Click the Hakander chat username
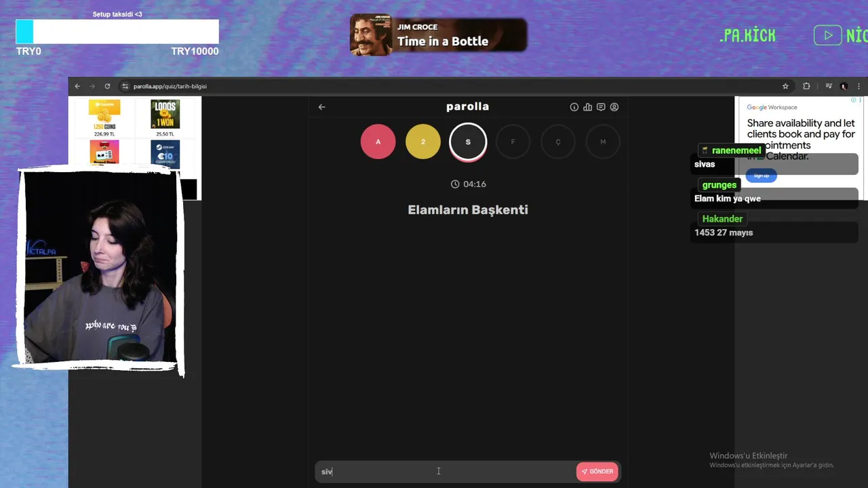This screenshot has width=868, height=488. tap(722, 219)
